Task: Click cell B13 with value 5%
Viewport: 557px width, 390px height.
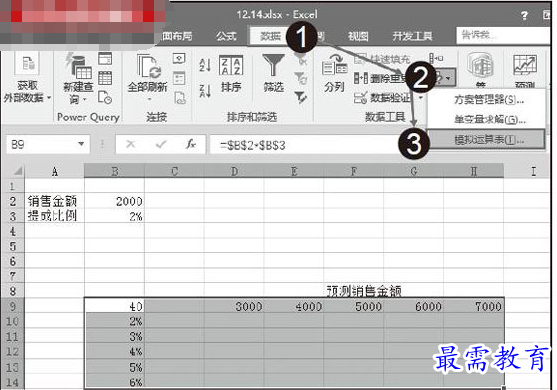Action: pos(114,367)
